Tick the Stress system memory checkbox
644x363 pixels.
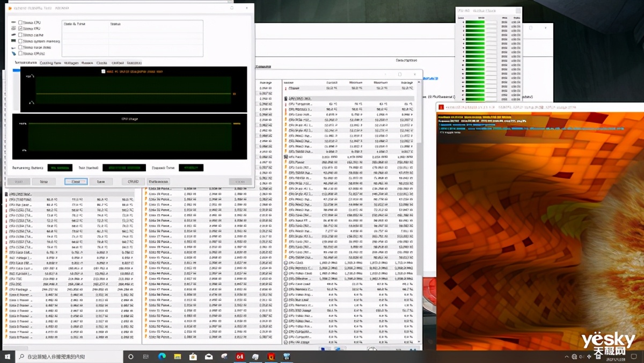click(x=20, y=41)
